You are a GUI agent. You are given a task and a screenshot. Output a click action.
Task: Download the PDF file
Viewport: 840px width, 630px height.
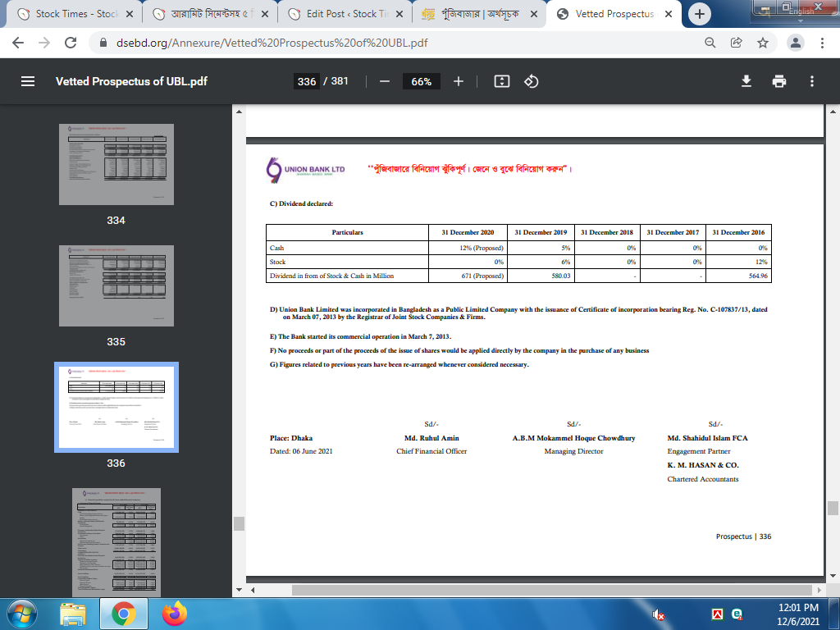coord(746,81)
